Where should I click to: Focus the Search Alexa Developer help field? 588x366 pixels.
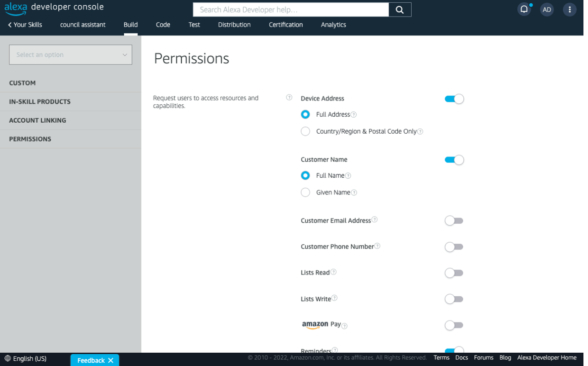pyautogui.click(x=291, y=9)
